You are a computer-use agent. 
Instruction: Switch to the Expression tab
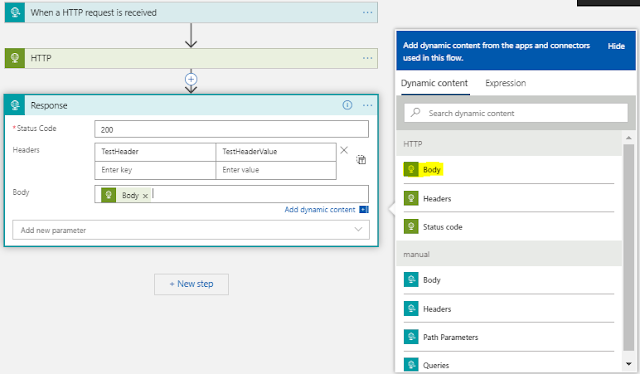click(505, 83)
